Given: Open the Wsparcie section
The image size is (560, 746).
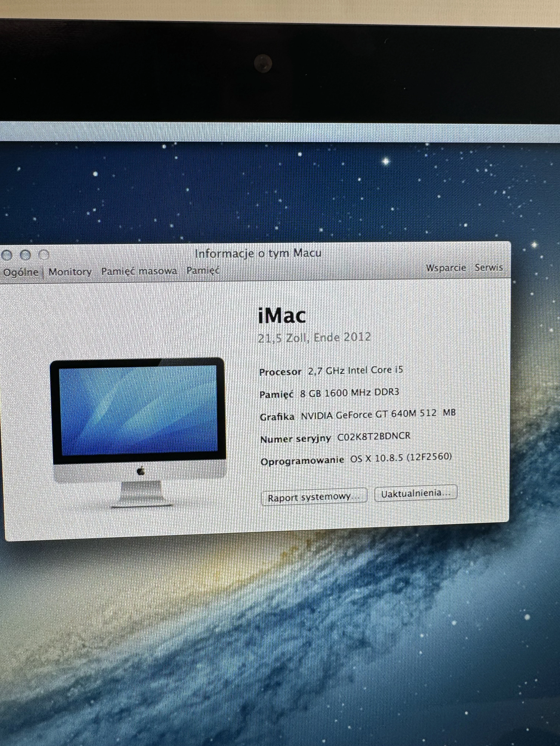Looking at the screenshot, I should click(446, 268).
